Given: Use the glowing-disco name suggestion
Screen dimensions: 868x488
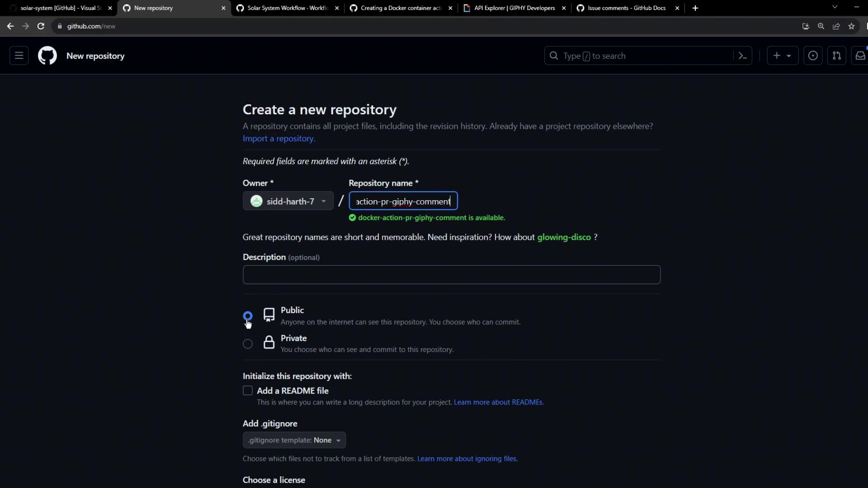Looking at the screenshot, I should 564,237.
